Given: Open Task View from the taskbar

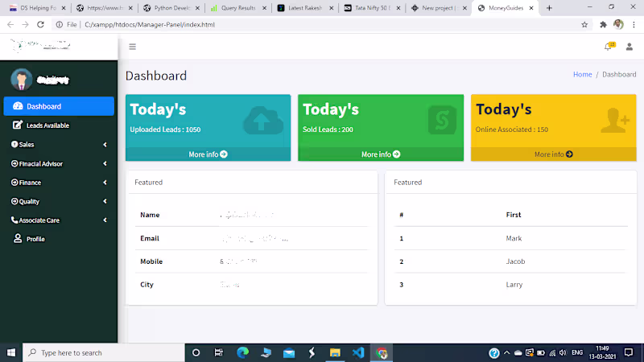Looking at the screenshot, I should click(219, 352).
